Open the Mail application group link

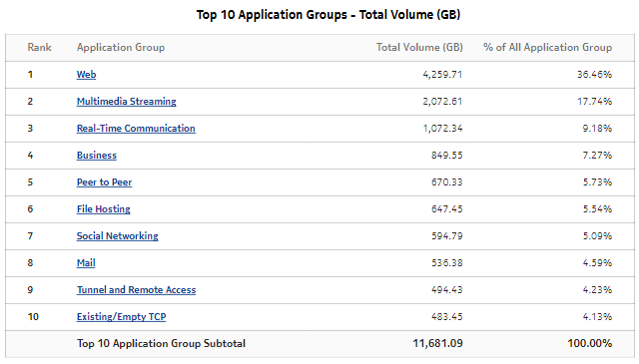coord(86,262)
